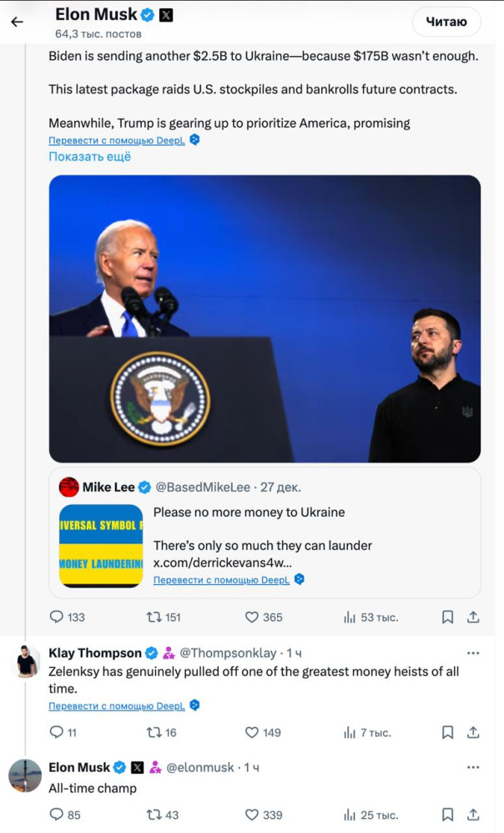This screenshot has width=504, height=833.
Task: Like Klay Thompson's reply
Action: 252,732
